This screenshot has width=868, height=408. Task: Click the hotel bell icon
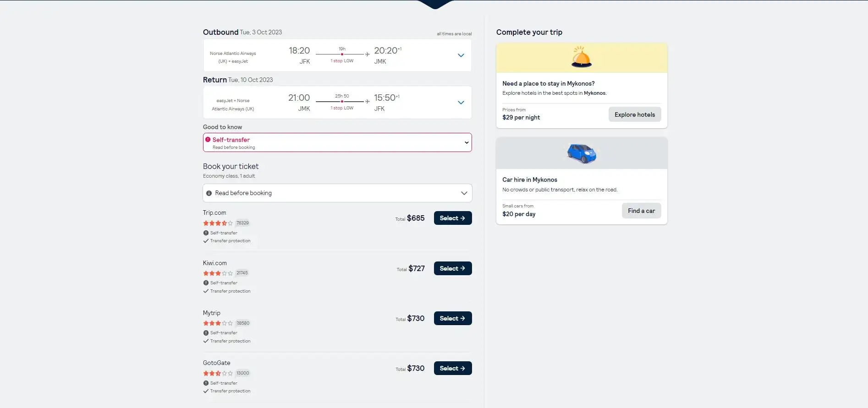pyautogui.click(x=582, y=57)
